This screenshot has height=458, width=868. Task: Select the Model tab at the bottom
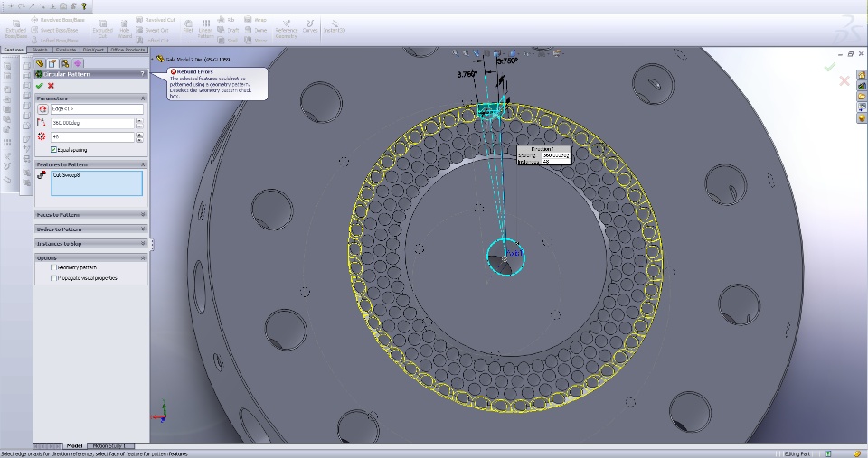click(74, 446)
